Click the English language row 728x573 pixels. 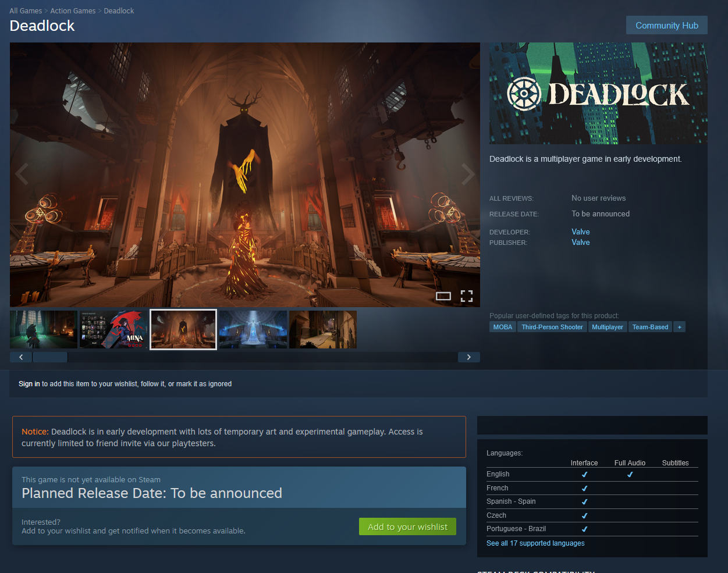[592, 474]
